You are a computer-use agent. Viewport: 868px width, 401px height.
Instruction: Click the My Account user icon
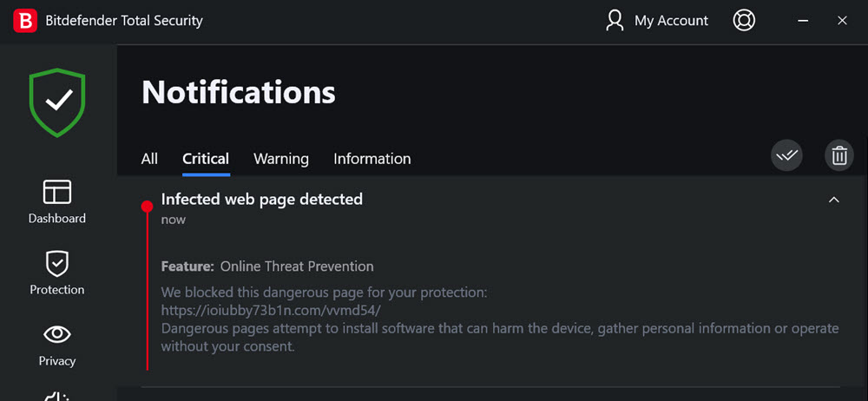click(615, 21)
